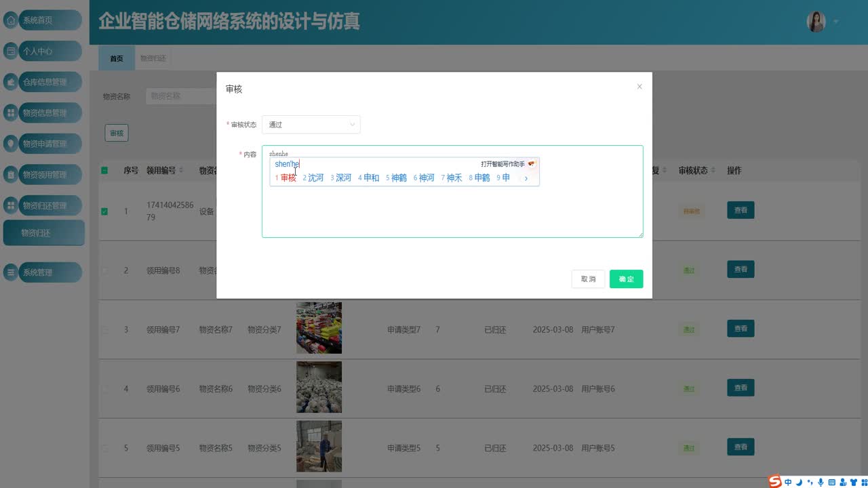This screenshot has height=488, width=868.
Task: Click the Sogou account user icon
Action: tap(842, 483)
